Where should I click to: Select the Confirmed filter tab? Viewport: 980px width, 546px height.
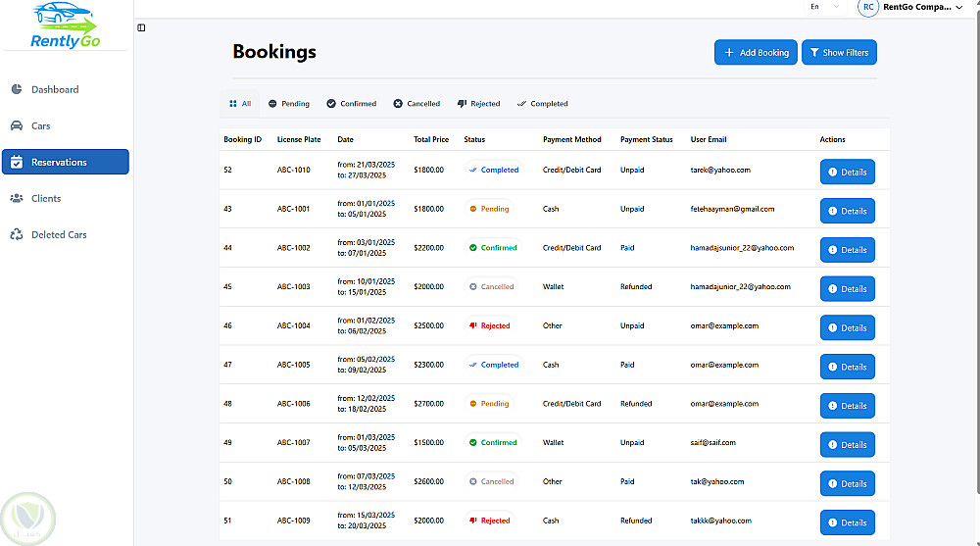coord(352,104)
